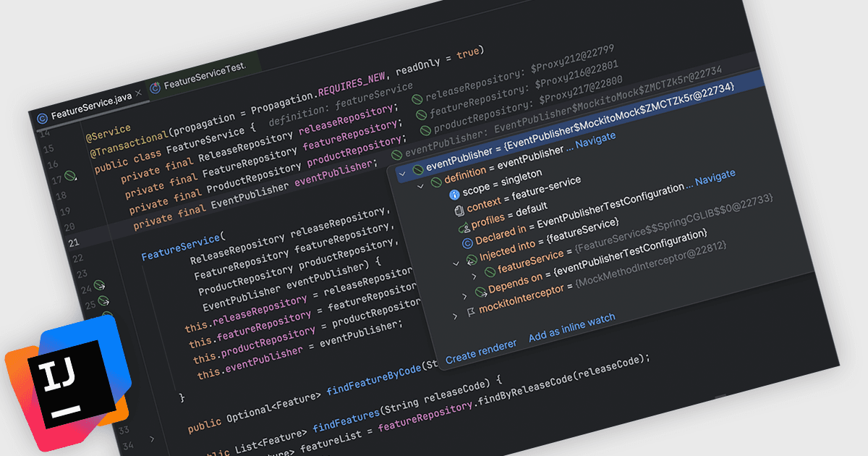Click profiles icon beside profiles = default
The width and height of the screenshot is (868, 456).
[x=463, y=227]
